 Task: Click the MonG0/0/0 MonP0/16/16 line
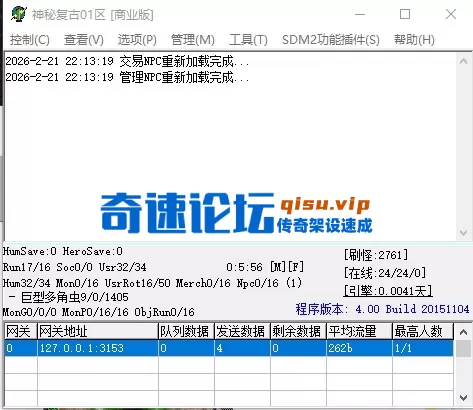(99, 312)
